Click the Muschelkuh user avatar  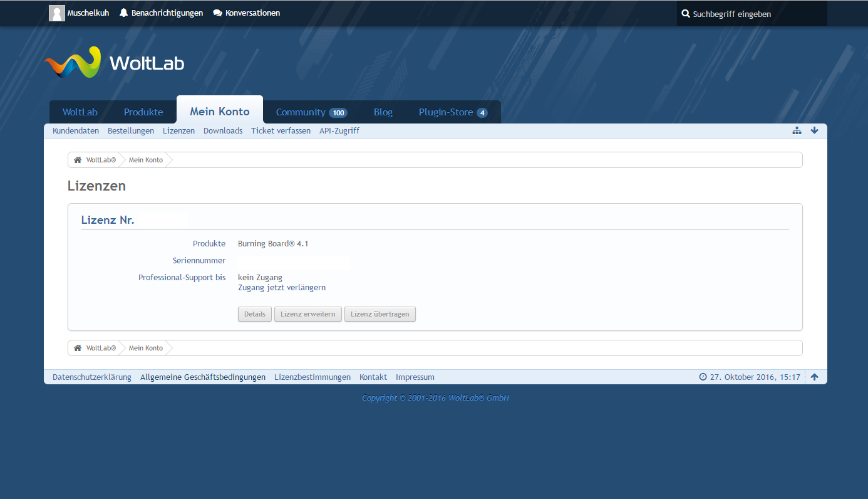[57, 13]
